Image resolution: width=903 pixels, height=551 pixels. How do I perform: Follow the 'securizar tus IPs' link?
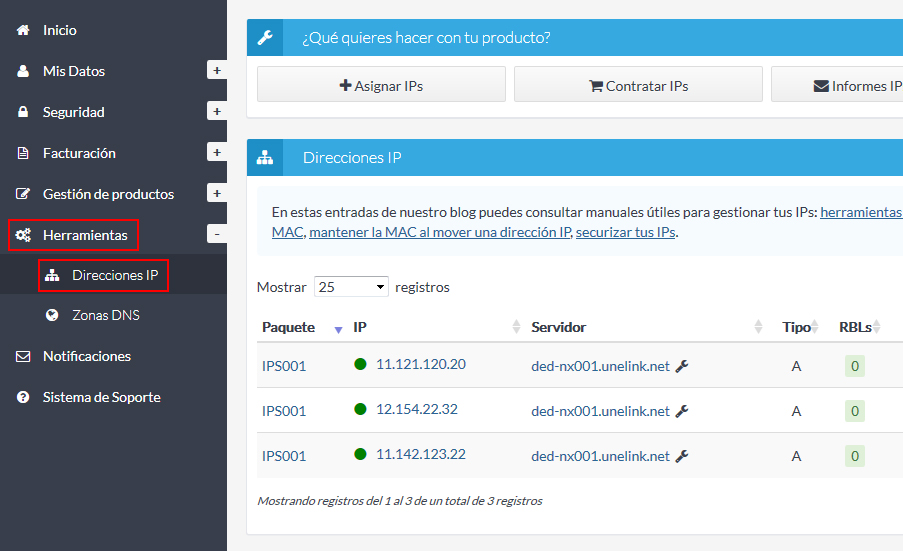625,232
